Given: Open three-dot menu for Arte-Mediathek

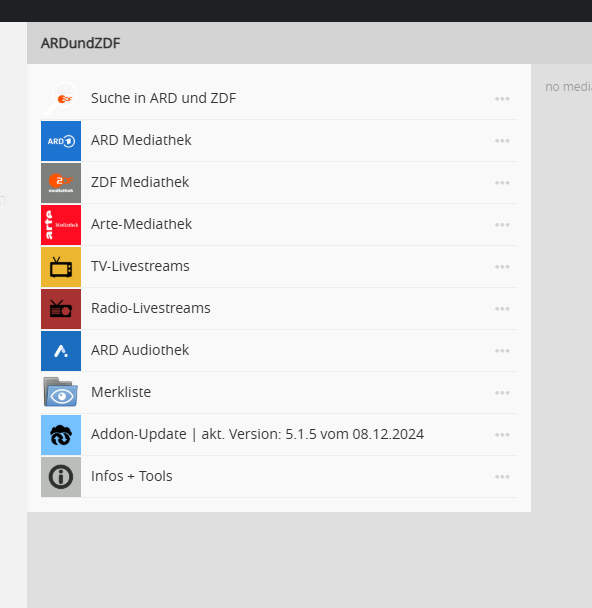Looking at the screenshot, I should (x=502, y=225).
